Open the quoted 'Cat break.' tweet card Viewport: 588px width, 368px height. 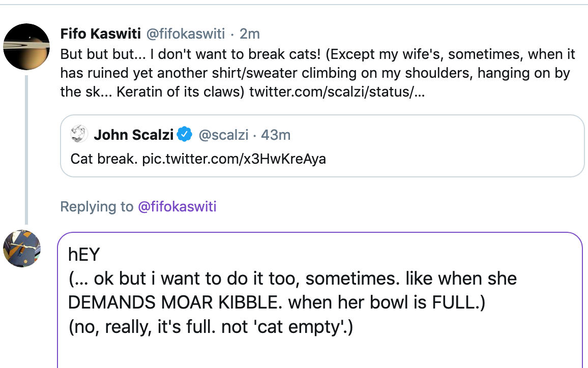coord(322,146)
